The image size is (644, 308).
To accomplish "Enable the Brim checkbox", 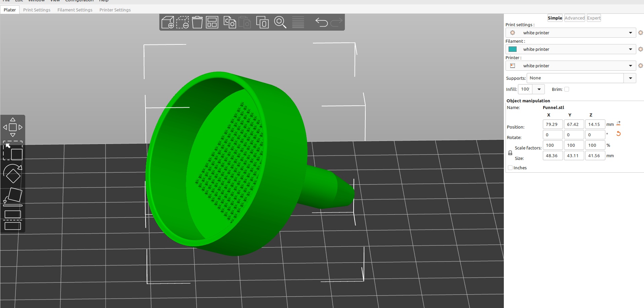I will click(567, 89).
